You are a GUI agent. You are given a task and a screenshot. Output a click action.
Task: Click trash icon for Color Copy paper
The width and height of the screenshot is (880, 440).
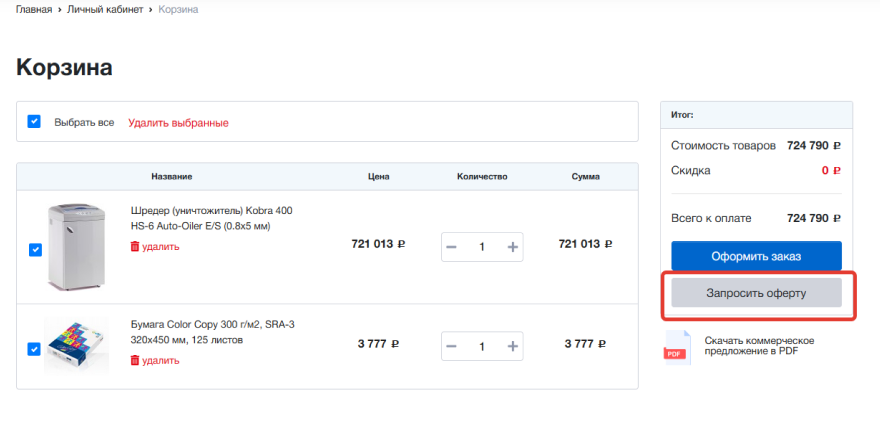tap(135, 360)
